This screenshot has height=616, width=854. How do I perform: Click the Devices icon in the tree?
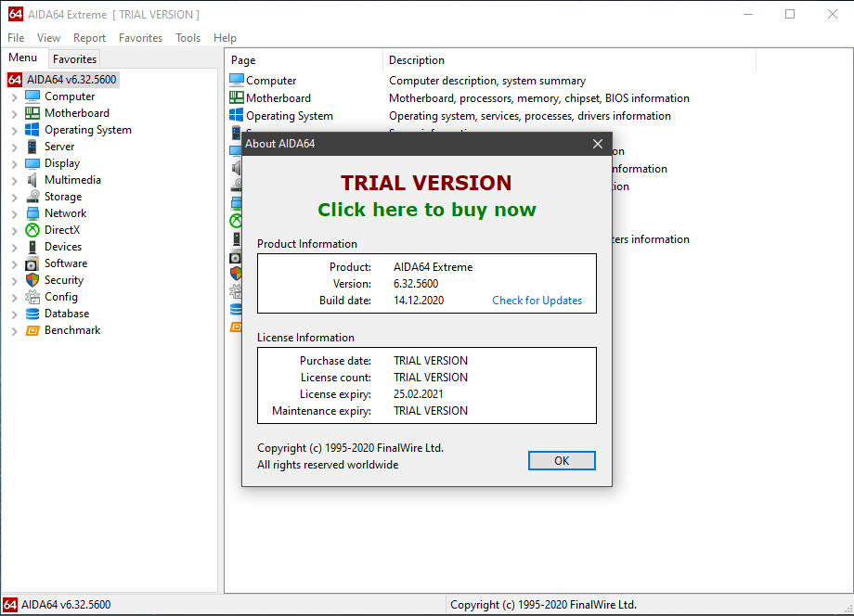[x=32, y=247]
